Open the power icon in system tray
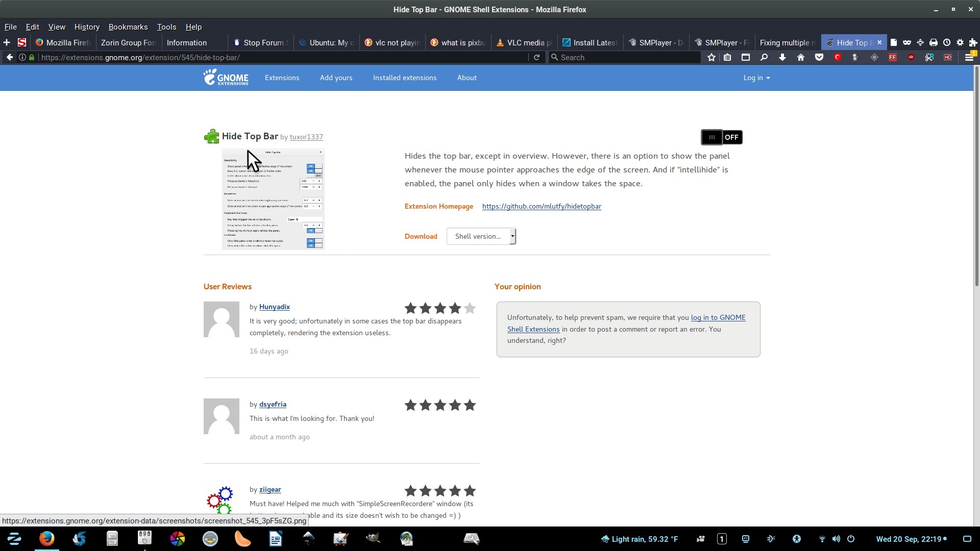The image size is (980, 551). click(851, 539)
